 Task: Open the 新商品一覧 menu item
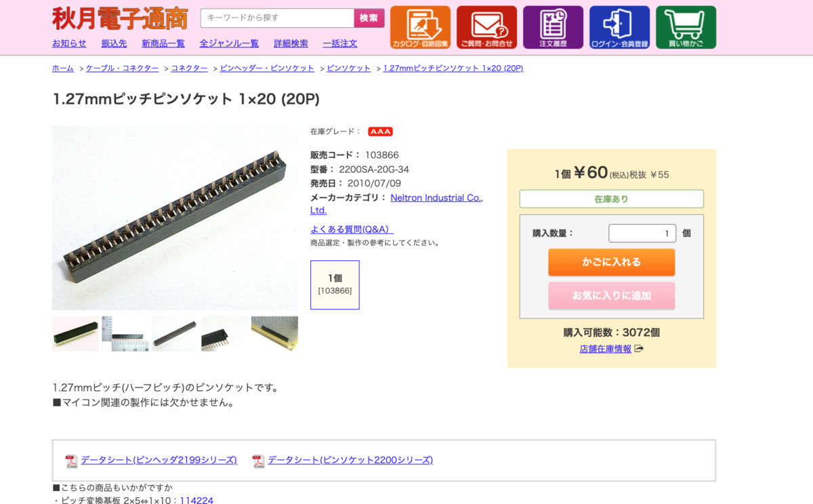163,43
